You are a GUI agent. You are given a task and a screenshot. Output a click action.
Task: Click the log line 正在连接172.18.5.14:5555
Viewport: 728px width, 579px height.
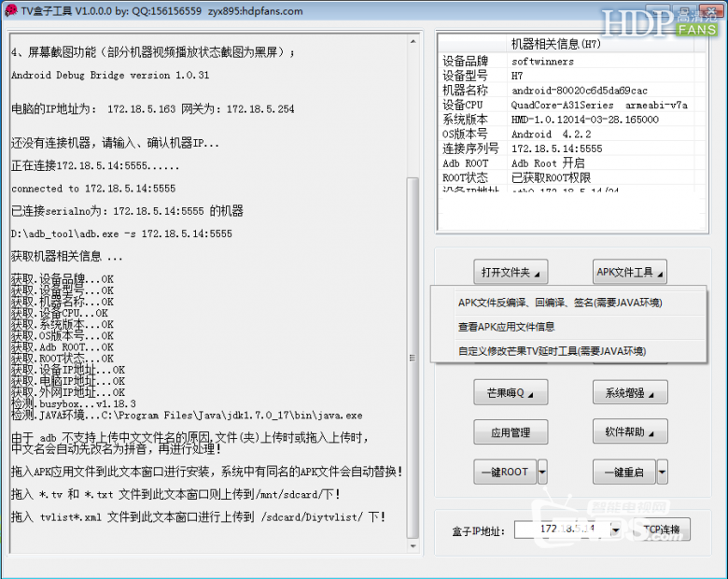point(94,165)
